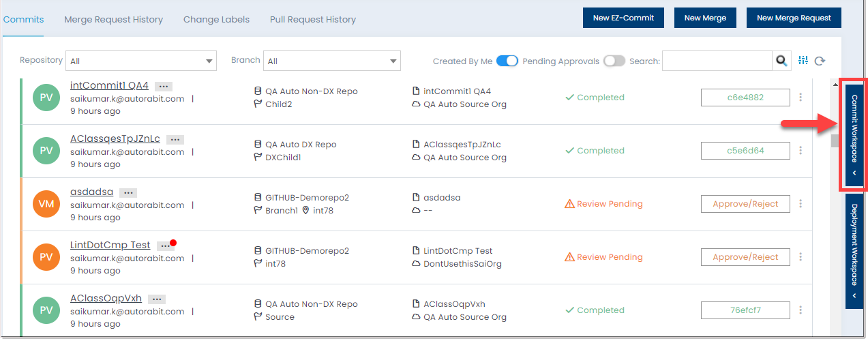Open commit hash c5e6d64
868x341 pixels.
(x=745, y=151)
